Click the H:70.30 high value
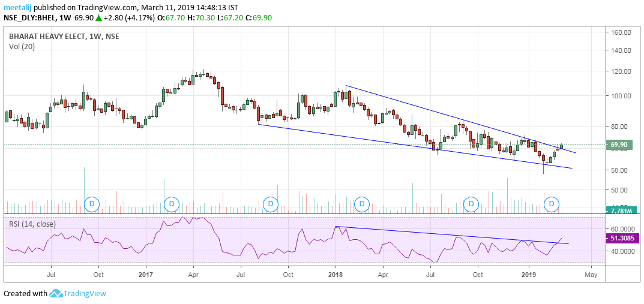This screenshot has height=304, width=644. (x=200, y=17)
